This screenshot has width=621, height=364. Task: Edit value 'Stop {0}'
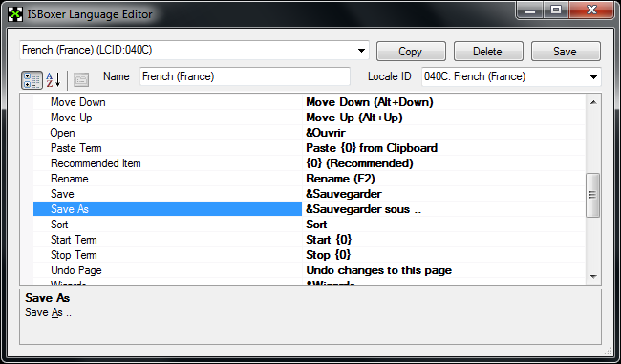point(444,255)
